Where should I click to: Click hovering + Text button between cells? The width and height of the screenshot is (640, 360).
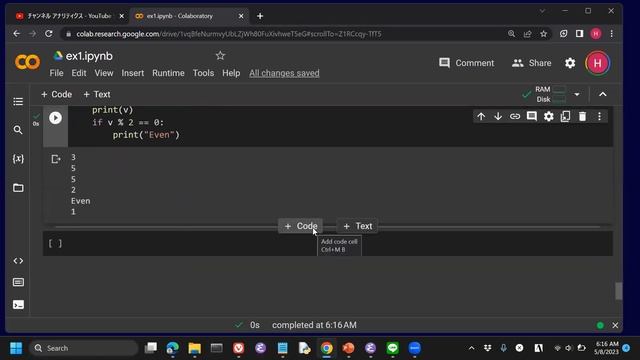tap(358, 226)
